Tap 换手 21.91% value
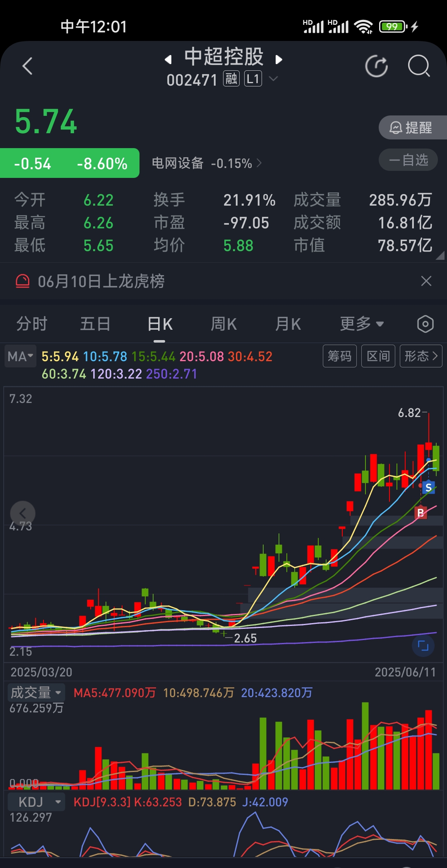 pyautogui.click(x=250, y=200)
